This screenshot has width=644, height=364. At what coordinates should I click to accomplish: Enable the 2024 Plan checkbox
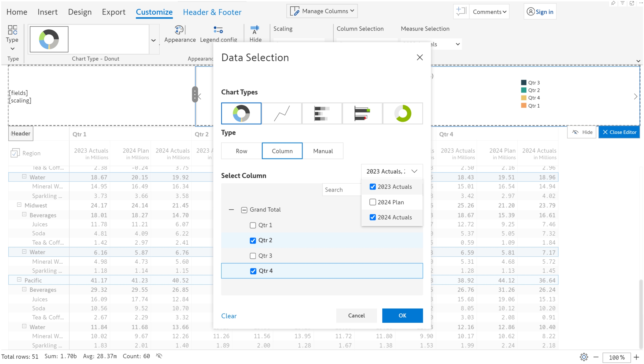click(x=373, y=202)
